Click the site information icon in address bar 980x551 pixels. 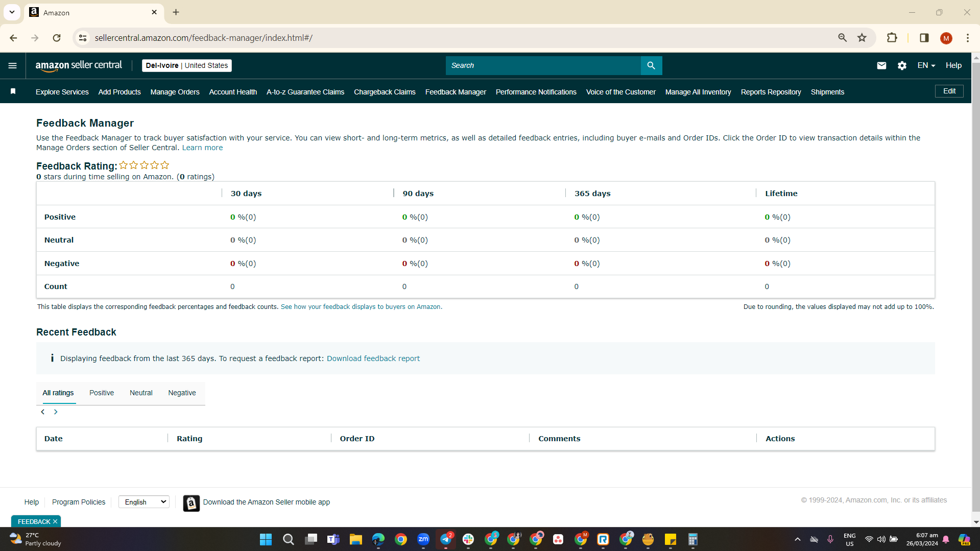pos(83,38)
